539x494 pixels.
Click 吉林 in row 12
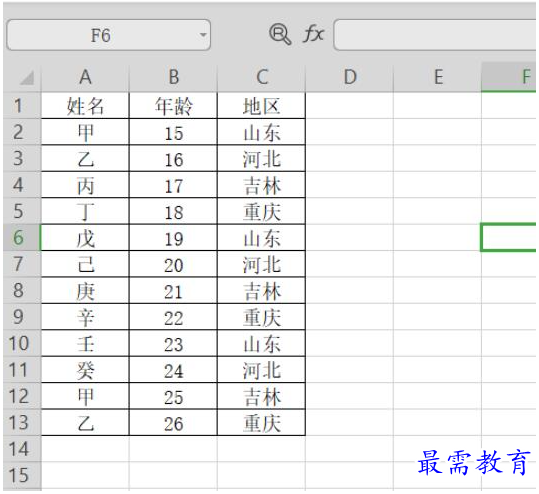click(262, 396)
